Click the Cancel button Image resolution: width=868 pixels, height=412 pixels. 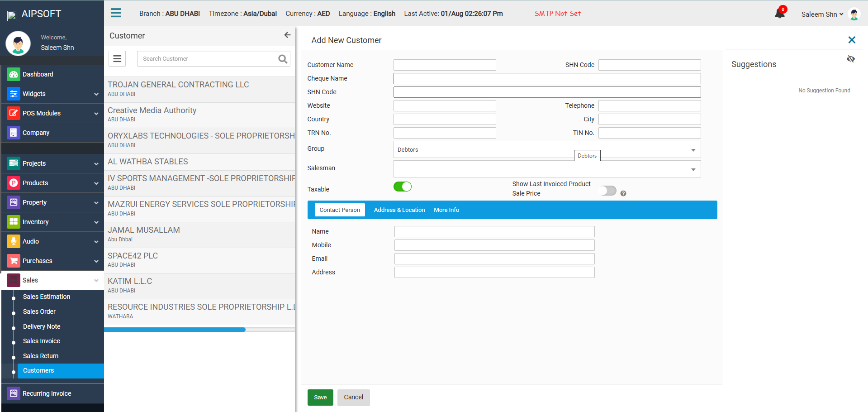(353, 398)
